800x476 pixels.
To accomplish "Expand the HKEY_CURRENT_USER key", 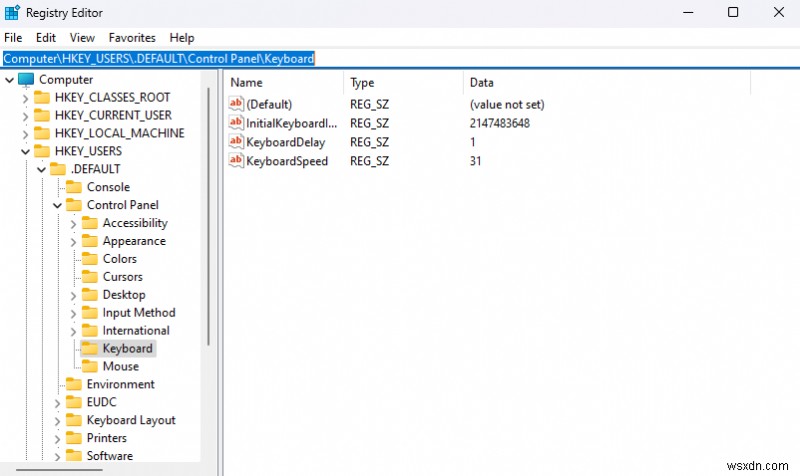I will tap(25, 116).
